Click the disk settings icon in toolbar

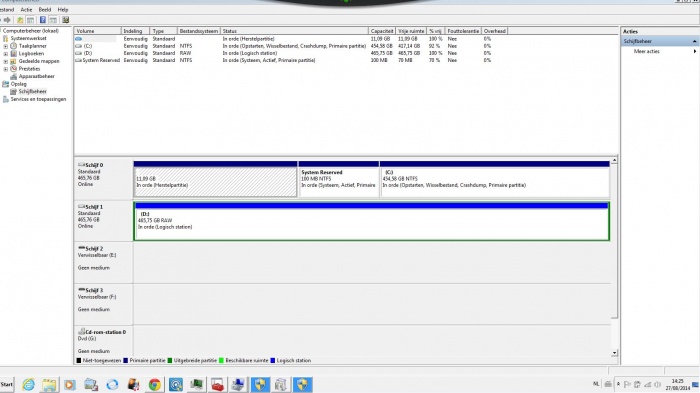tap(66, 20)
